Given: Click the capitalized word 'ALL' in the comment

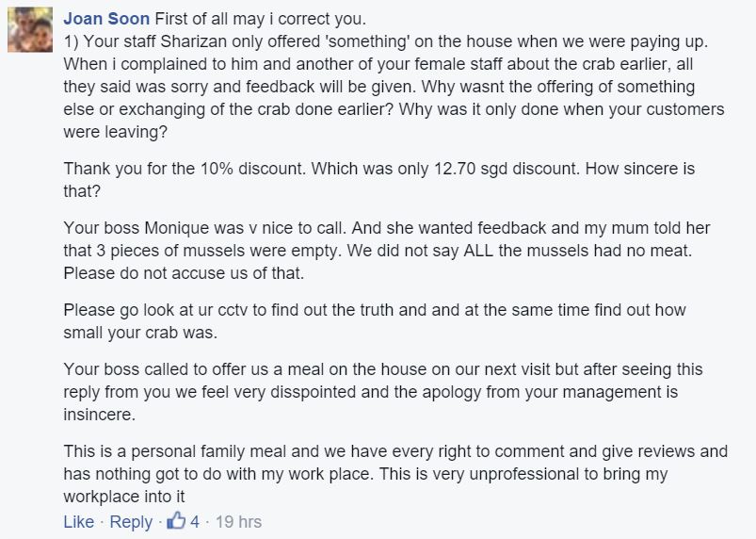Looking at the screenshot, I should tap(478, 251).
